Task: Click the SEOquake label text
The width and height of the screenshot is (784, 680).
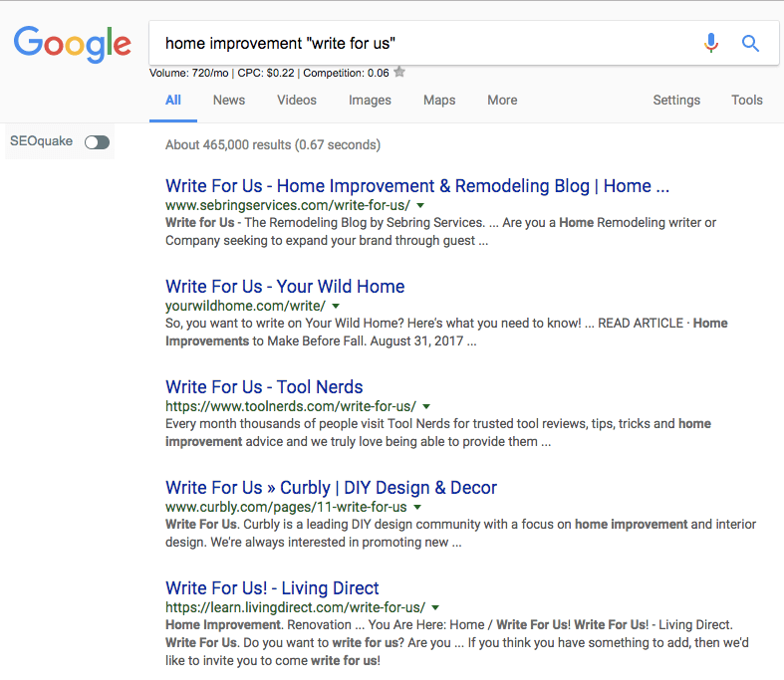Action: point(41,141)
